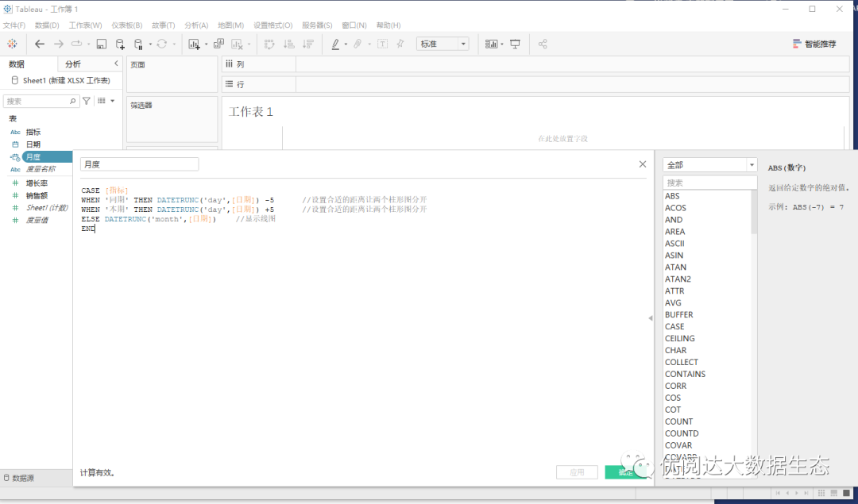This screenshot has width=858, height=504.
Task: Click the 应用 apply button
Action: 577,472
